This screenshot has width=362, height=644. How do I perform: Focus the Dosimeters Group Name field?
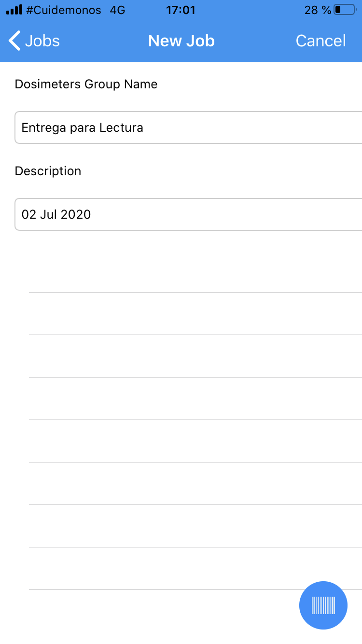coord(188,127)
